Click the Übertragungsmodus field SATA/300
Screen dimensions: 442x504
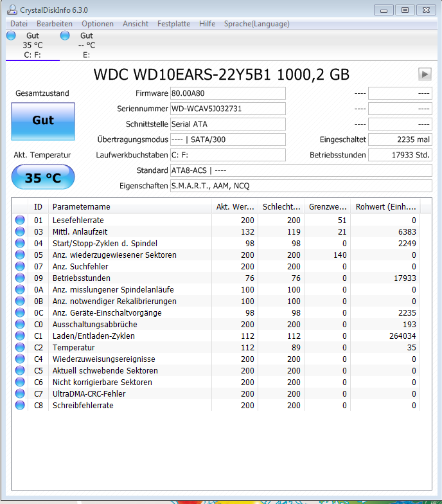(x=227, y=139)
